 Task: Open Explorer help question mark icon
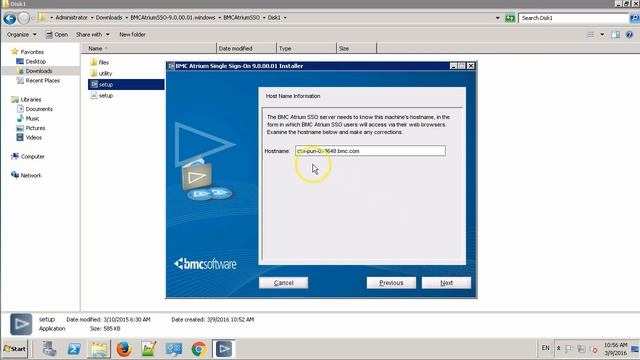[629, 35]
